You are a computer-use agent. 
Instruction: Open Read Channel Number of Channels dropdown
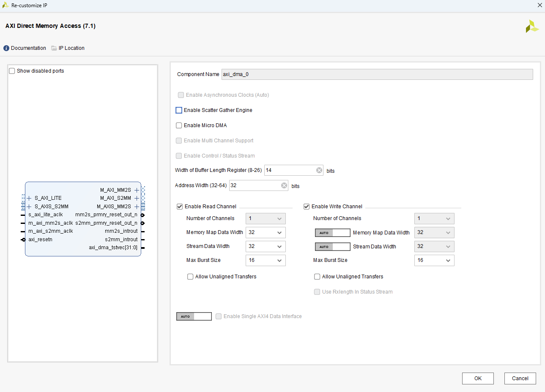(x=266, y=218)
